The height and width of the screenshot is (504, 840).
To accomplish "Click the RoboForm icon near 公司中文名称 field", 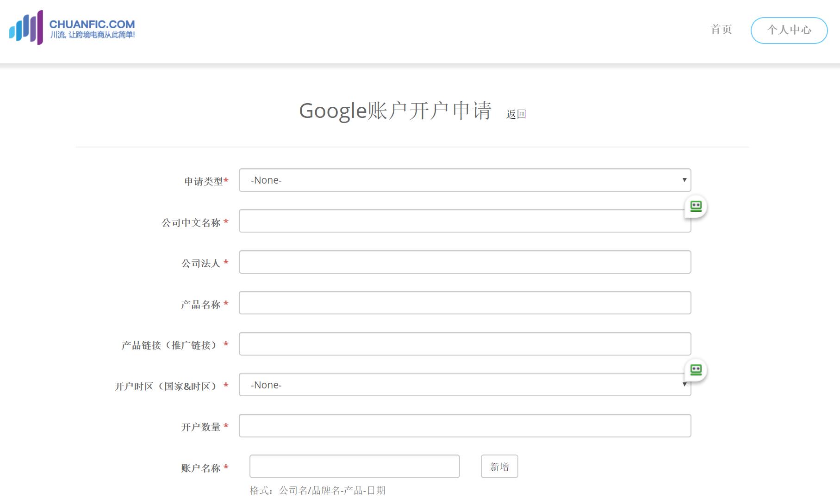I will 696,206.
